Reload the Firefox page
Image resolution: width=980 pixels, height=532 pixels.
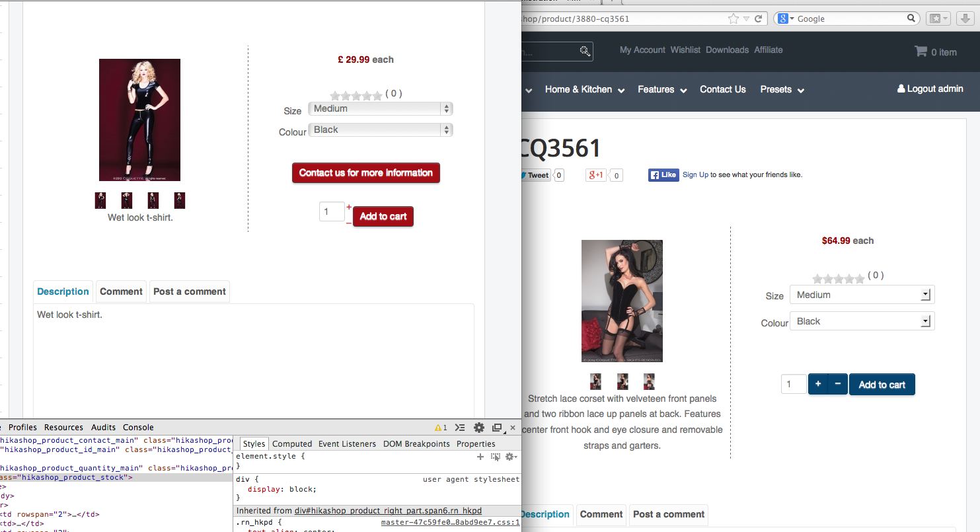tap(759, 19)
